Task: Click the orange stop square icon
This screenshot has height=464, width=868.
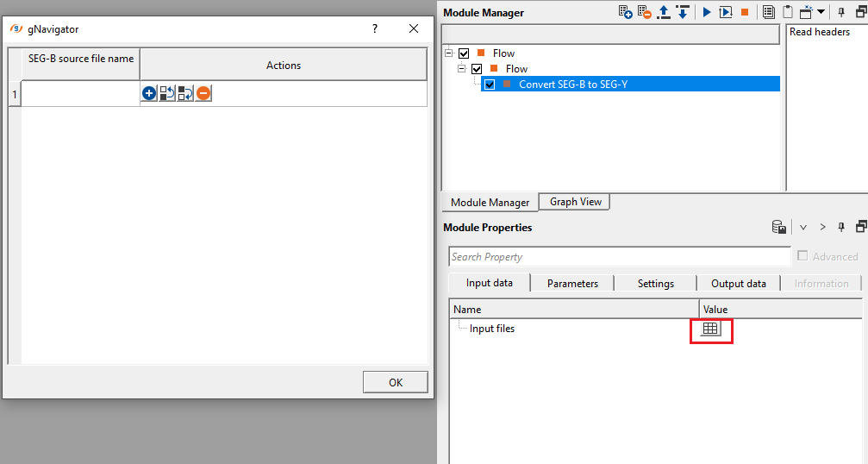Action: coord(745,12)
